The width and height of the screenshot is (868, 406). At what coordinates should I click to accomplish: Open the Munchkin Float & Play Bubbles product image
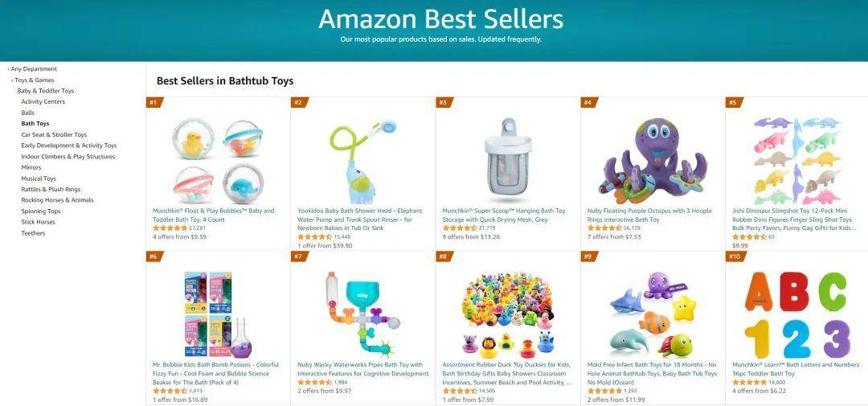pyautogui.click(x=218, y=161)
